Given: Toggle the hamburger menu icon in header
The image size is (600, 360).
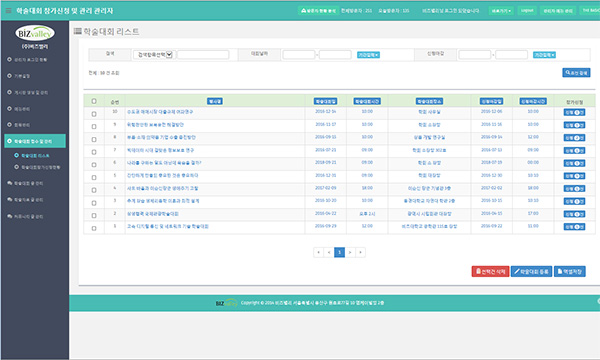Looking at the screenshot, I should point(8,11).
